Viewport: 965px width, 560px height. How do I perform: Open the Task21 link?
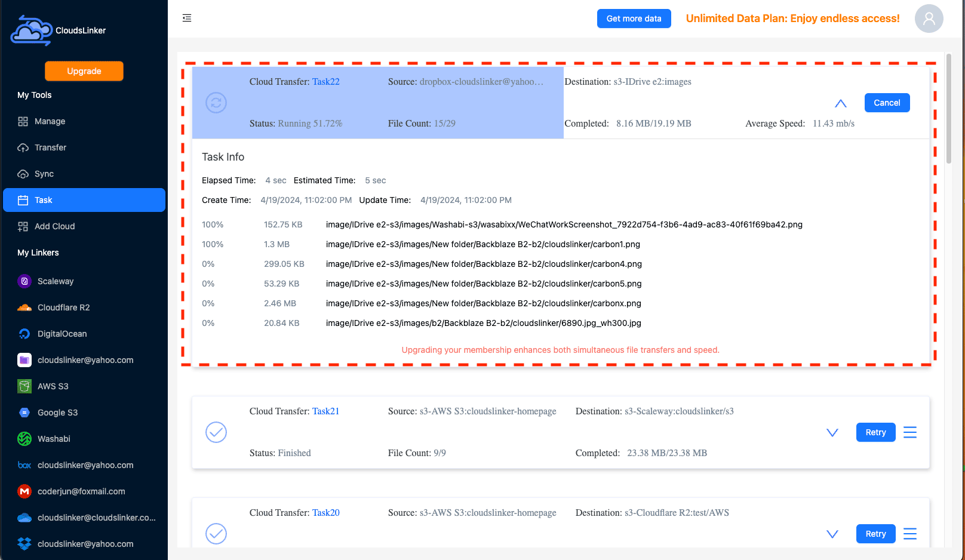tap(326, 411)
